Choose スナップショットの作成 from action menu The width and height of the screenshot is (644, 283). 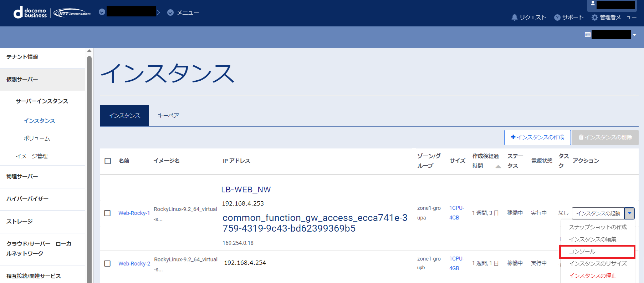[598, 227]
